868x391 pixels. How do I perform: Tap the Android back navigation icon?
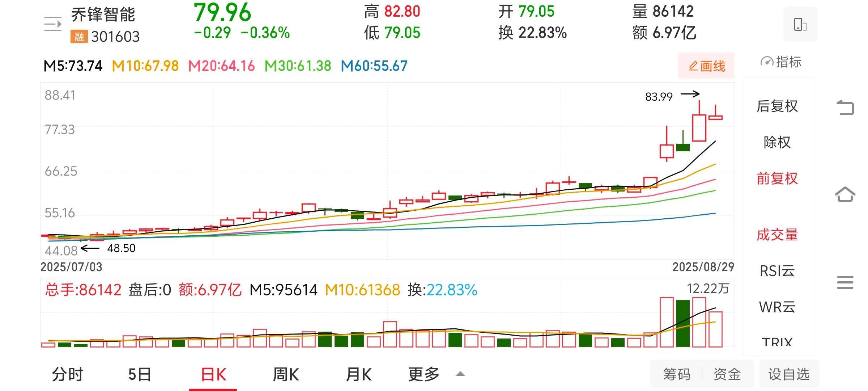(845, 108)
